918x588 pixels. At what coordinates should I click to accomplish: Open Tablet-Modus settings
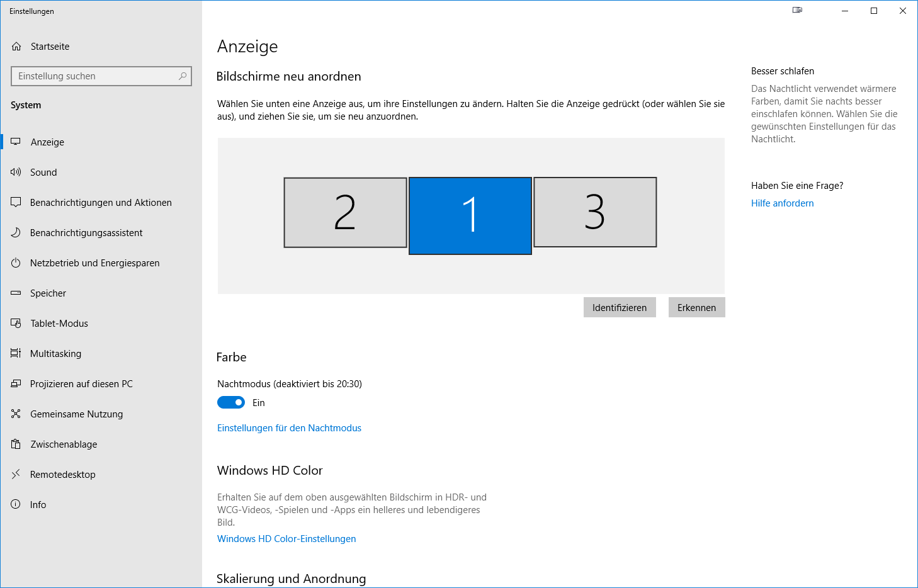(x=59, y=323)
